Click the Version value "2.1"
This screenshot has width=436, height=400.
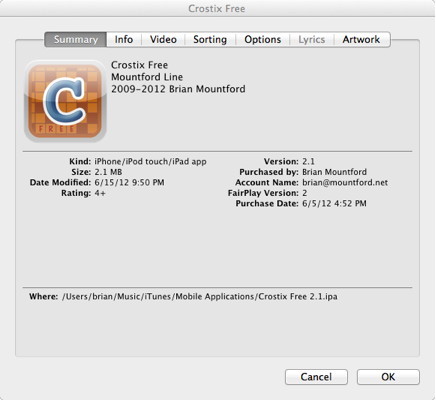pos(308,162)
